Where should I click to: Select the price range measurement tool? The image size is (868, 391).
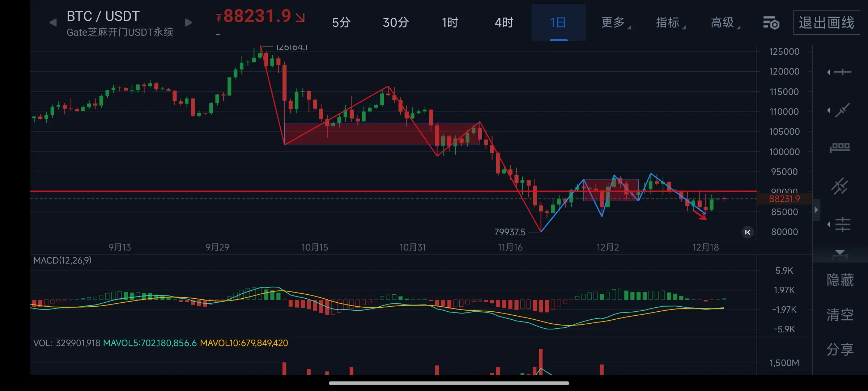tap(840, 147)
